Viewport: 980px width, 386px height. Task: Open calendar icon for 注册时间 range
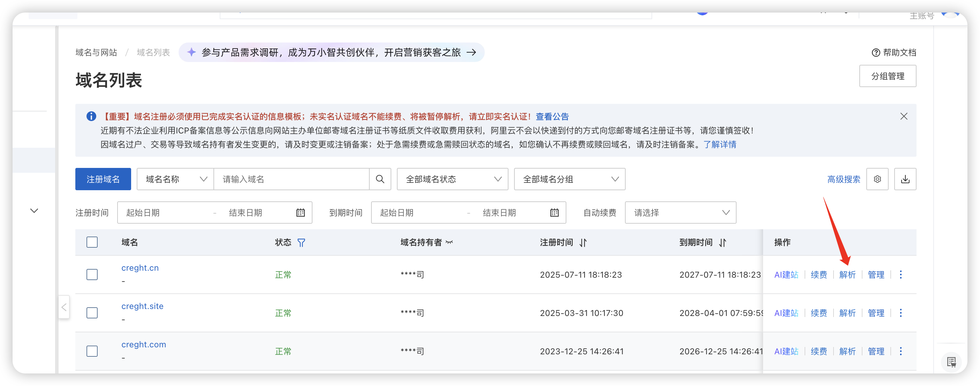[x=300, y=213]
